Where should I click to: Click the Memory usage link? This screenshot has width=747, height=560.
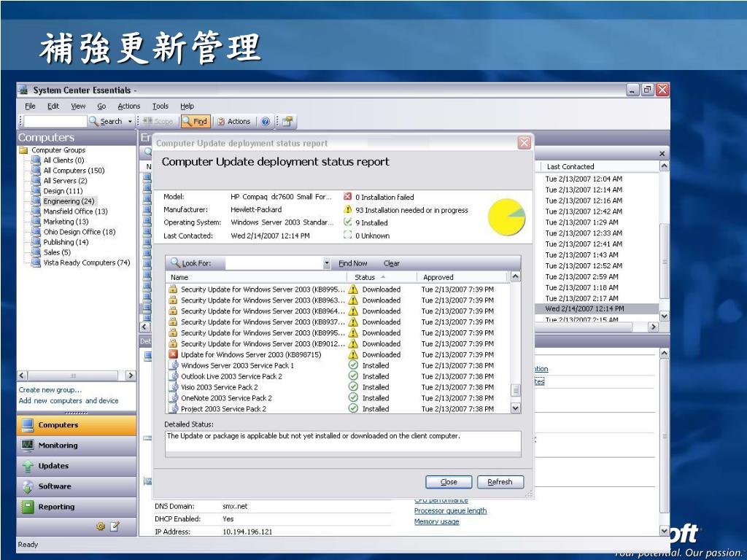[436, 521]
